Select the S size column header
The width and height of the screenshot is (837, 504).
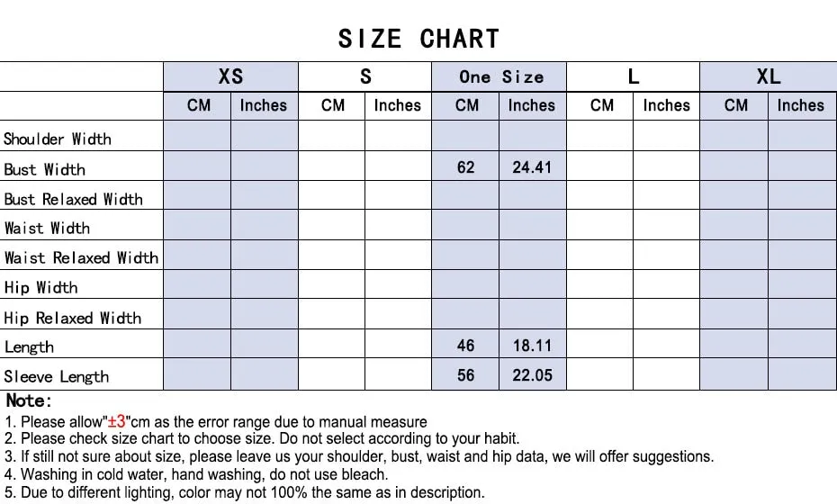click(x=365, y=76)
